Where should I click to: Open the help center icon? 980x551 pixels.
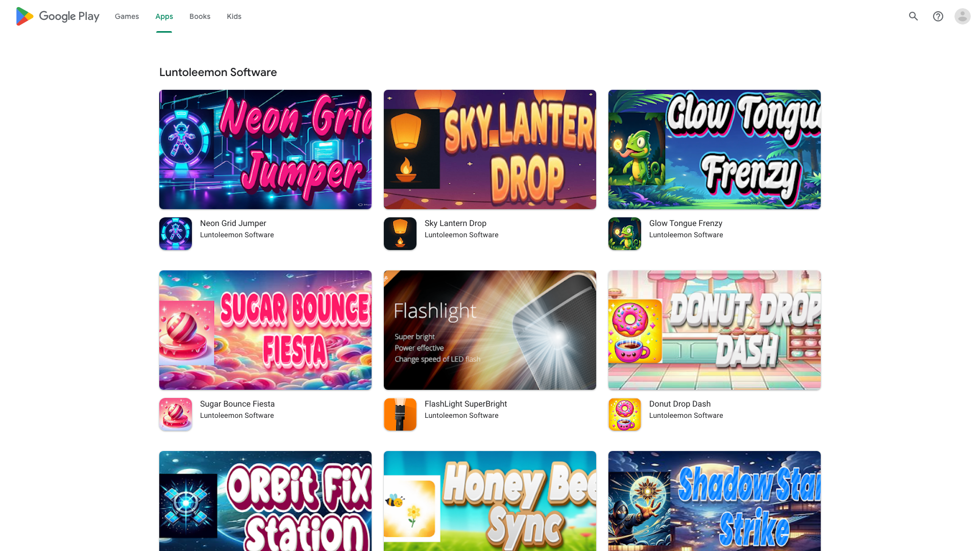[x=938, y=16]
